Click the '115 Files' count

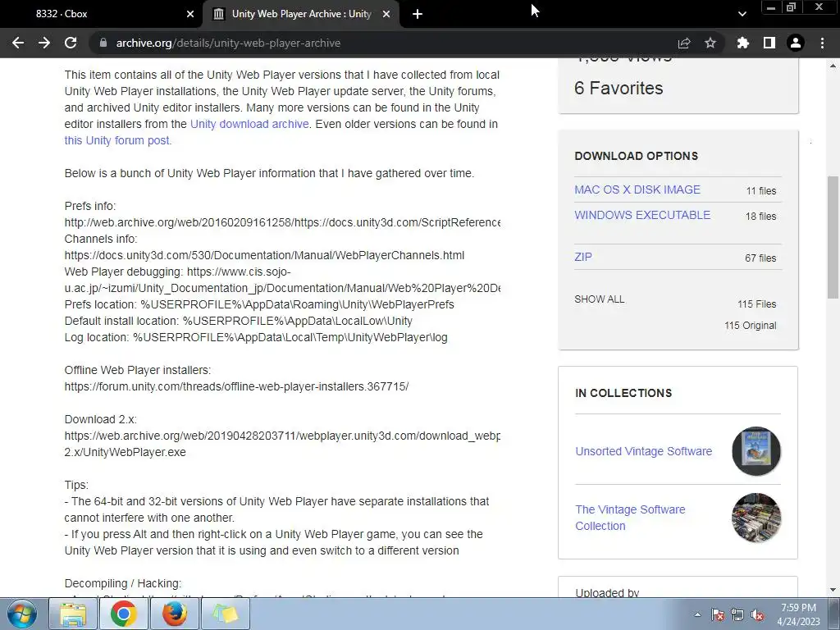tap(756, 304)
